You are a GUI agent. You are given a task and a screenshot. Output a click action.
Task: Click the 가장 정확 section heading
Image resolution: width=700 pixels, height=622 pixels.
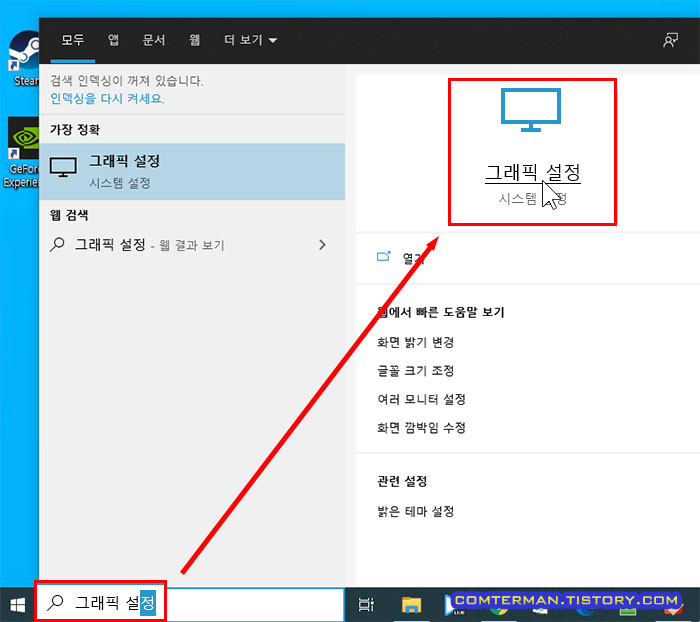pos(75,129)
